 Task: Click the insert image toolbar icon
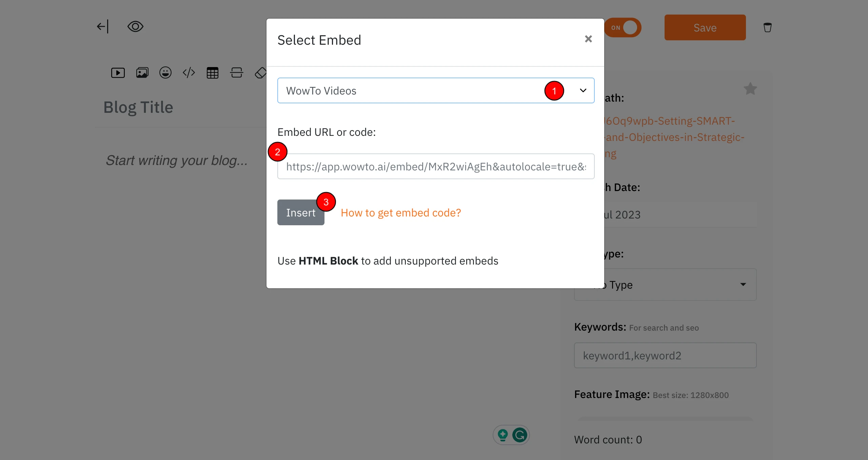pyautogui.click(x=142, y=73)
